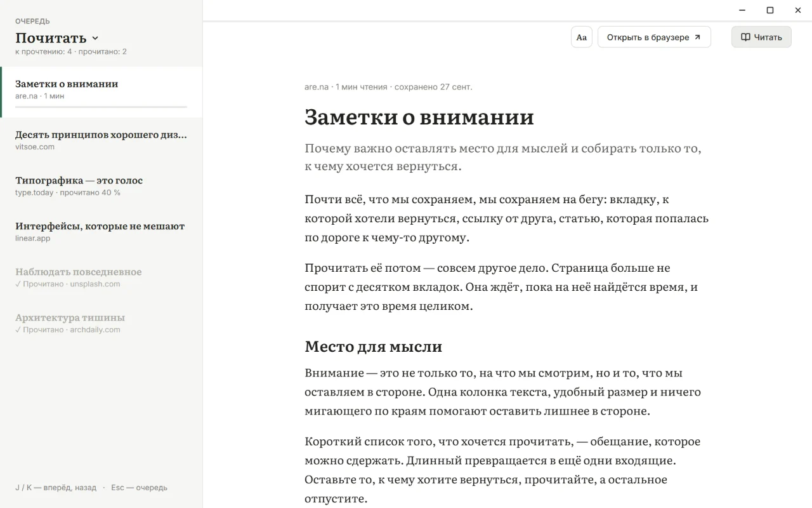Click the ✓ Прочитано · archdaily.com status
Screen dimensions: 812x508
68,330
